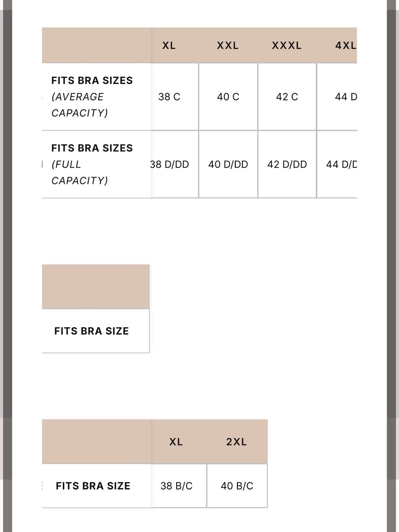Click the 42 C average capacity cell
Viewport: 399px width, 532px height.
click(x=287, y=97)
